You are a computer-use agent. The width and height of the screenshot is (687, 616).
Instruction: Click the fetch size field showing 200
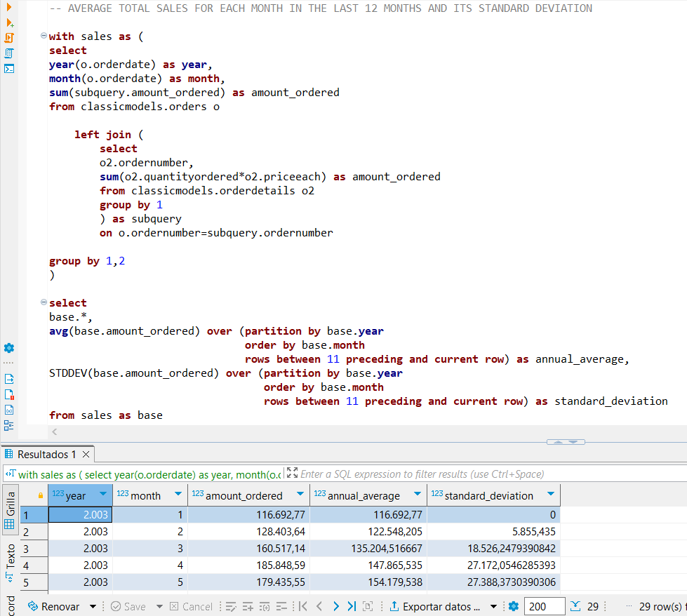point(544,606)
